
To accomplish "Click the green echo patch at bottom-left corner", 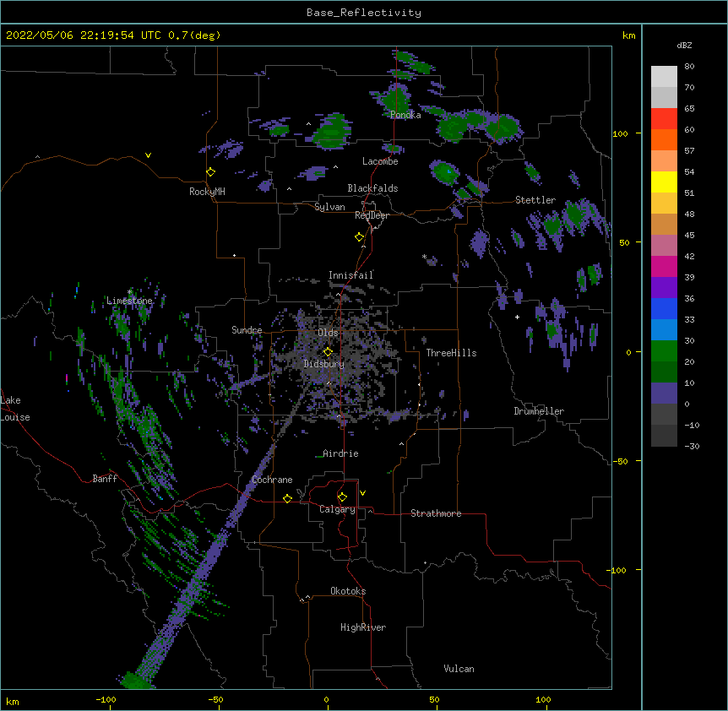I will [136, 681].
